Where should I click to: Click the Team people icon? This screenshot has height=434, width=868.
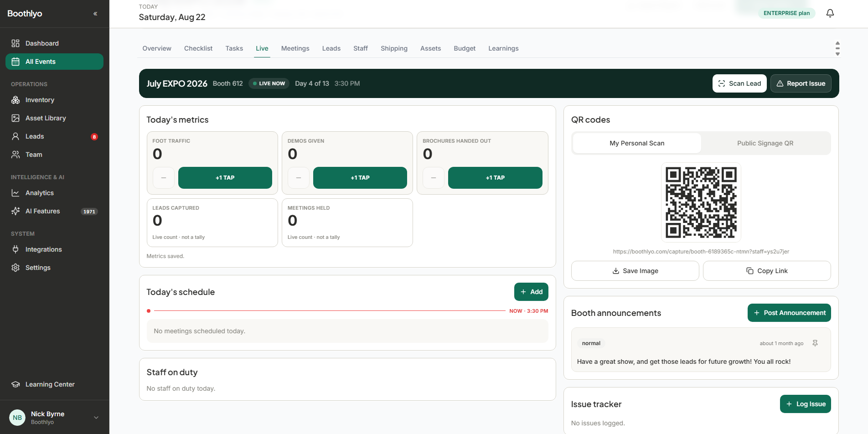[15, 155]
